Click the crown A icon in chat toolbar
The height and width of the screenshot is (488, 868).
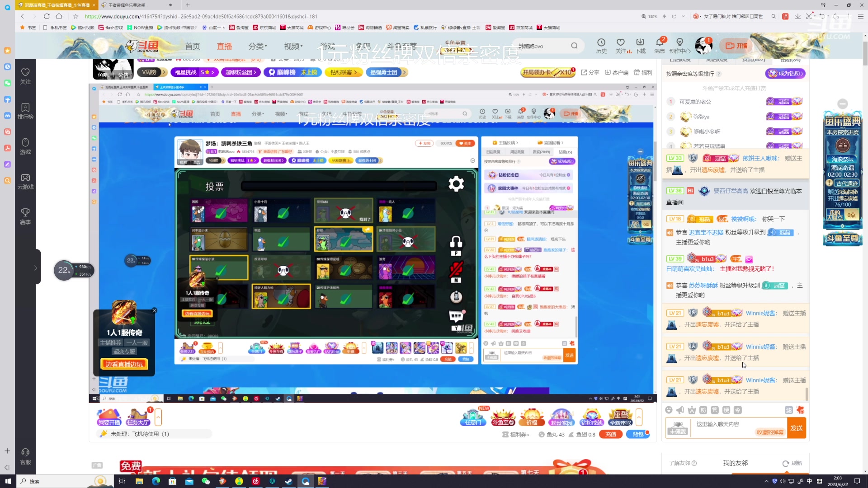[x=692, y=410]
